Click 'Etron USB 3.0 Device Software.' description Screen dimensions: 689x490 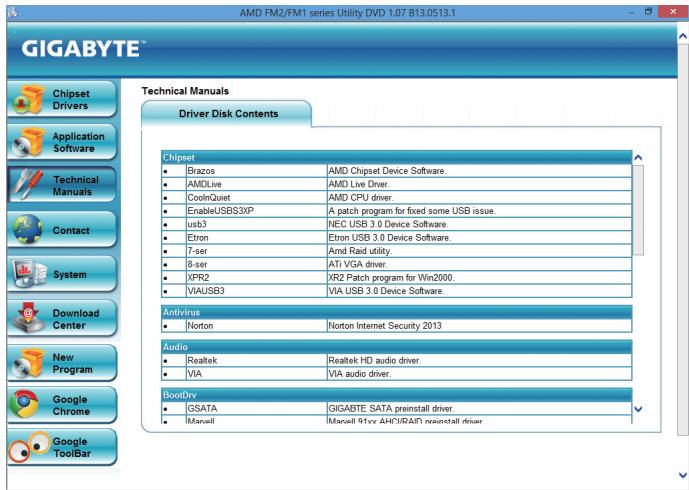tap(389, 238)
